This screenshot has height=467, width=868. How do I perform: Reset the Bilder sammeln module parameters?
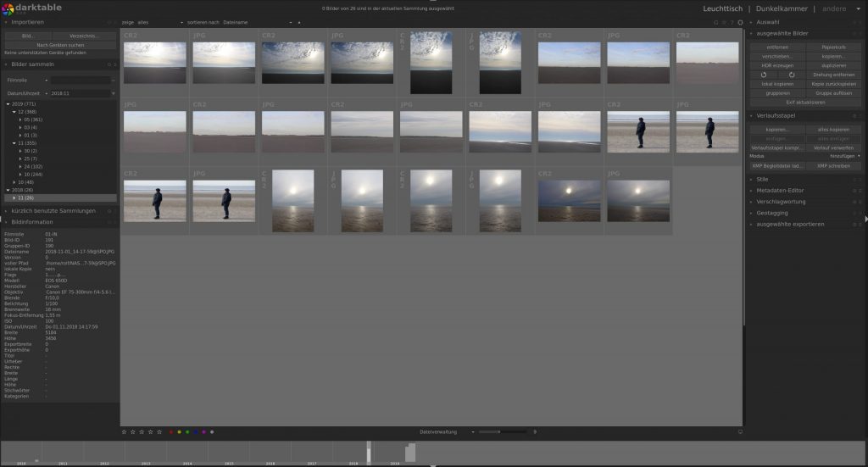point(109,64)
